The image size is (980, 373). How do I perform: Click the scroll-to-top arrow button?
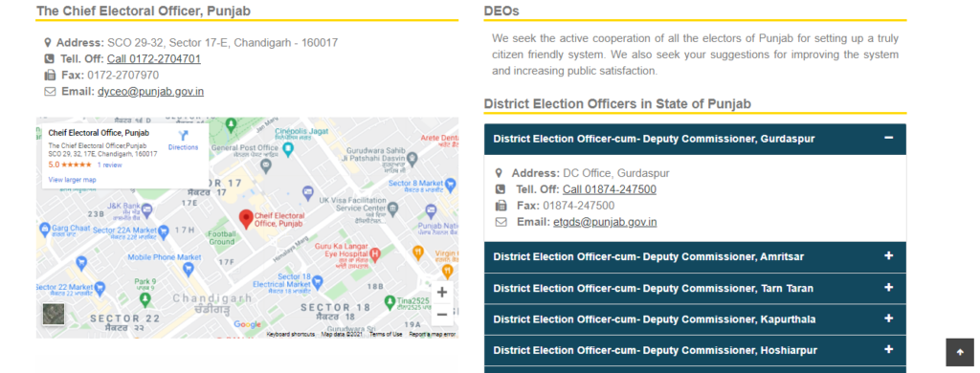[x=960, y=352]
